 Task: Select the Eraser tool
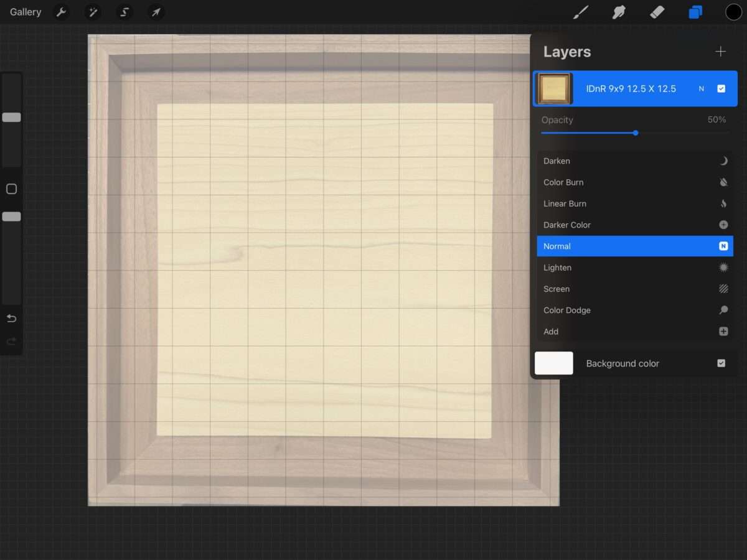tap(657, 12)
